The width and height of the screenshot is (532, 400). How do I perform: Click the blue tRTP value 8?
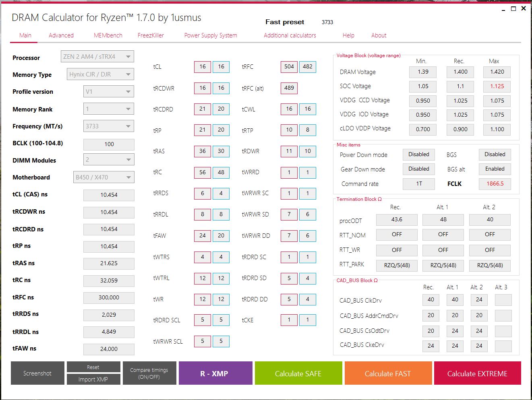coord(308,130)
